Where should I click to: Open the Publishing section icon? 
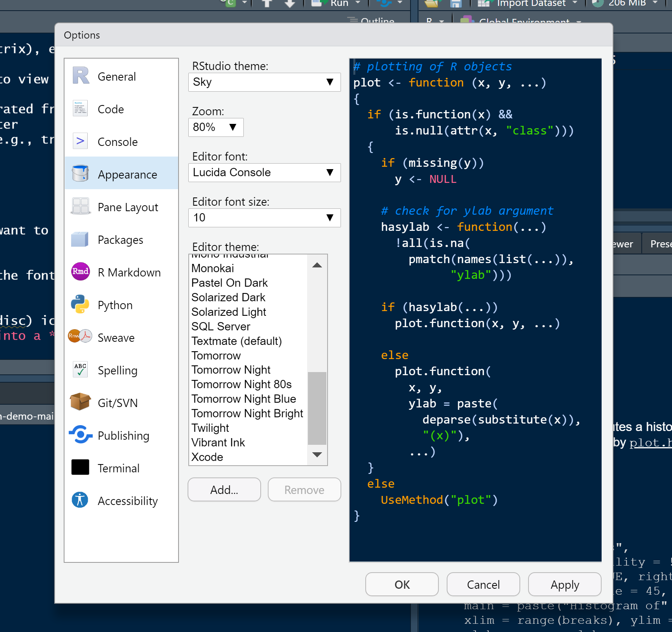point(80,435)
